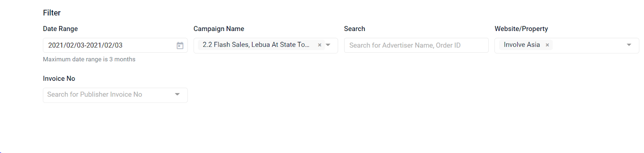
Task: Remove the 2.2 Flash Sales campaign chip
Action: [320, 45]
